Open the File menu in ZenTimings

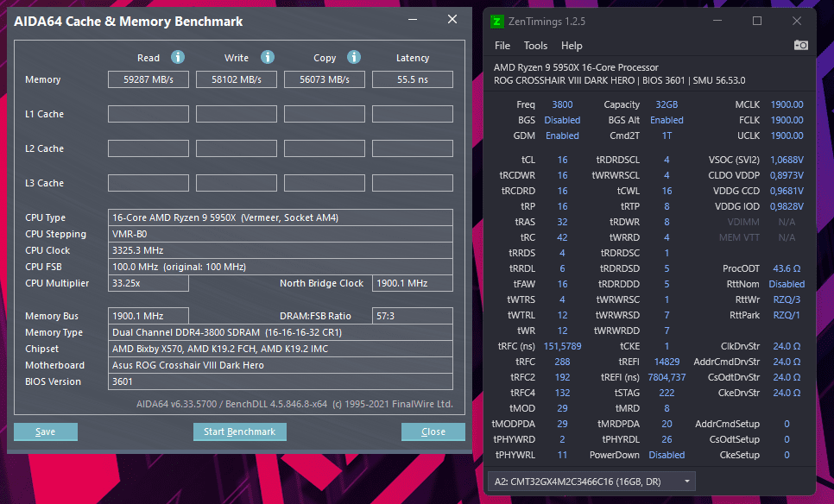tap(502, 46)
